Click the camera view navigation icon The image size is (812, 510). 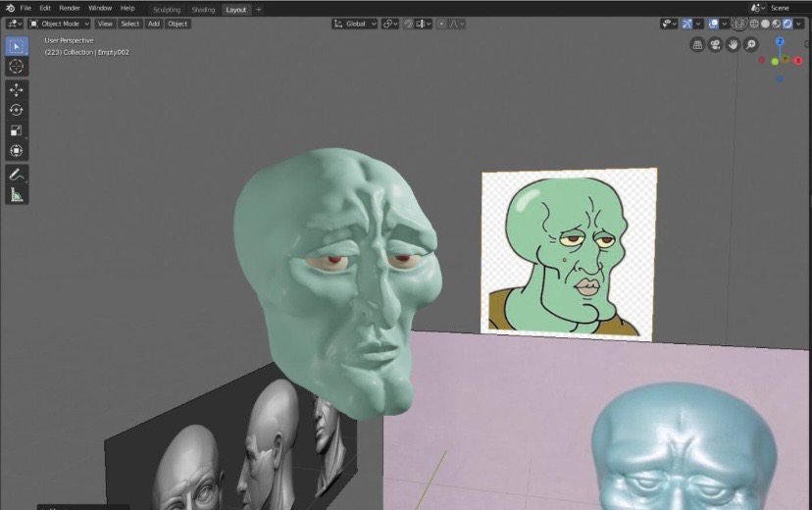(716, 45)
